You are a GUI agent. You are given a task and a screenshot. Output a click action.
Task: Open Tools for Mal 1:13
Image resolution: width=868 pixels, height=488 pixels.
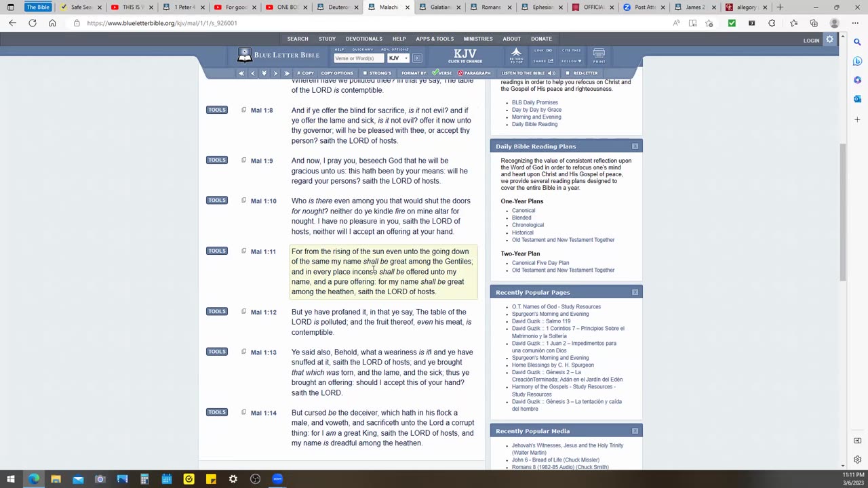pyautogui.click(x=217, y=351)
